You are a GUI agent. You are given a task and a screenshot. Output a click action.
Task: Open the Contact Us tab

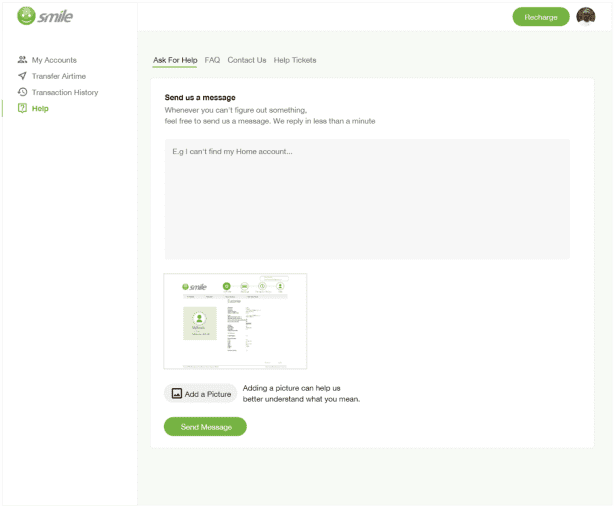pos(247,60)
